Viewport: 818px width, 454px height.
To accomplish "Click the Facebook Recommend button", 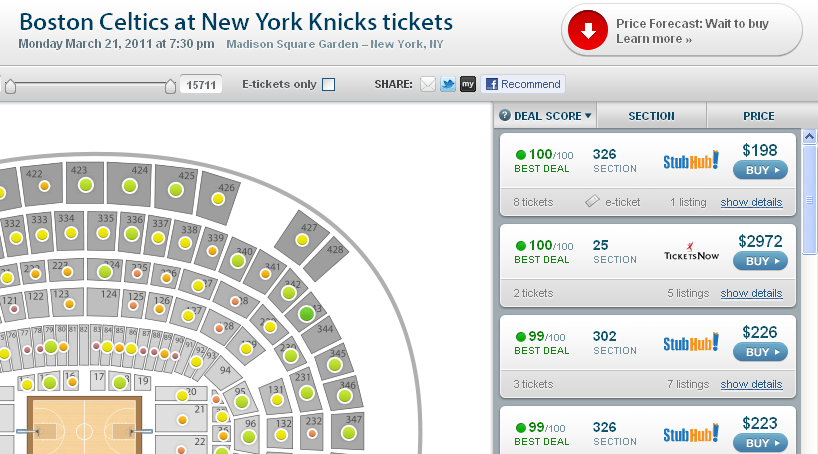I will pos(523,84).
